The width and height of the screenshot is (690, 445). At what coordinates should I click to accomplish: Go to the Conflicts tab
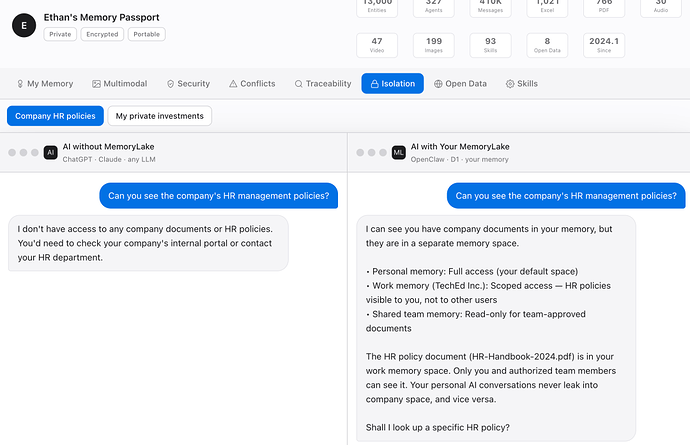tap(252, 84)
